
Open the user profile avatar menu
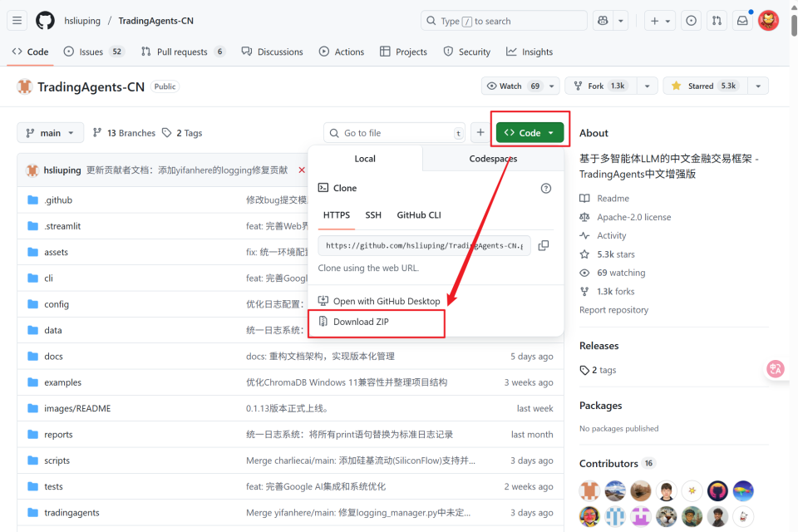[x=768, y=21]
